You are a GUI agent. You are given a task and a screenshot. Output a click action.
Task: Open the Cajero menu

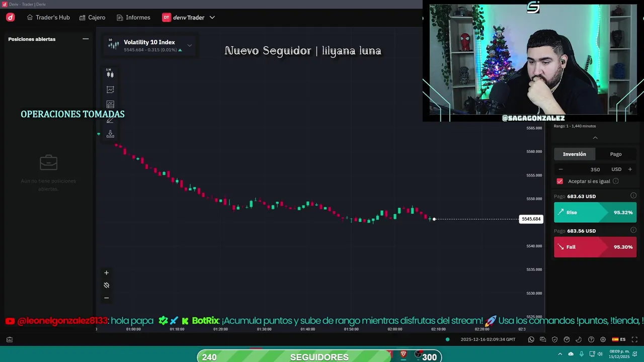[x=92, y=17]
